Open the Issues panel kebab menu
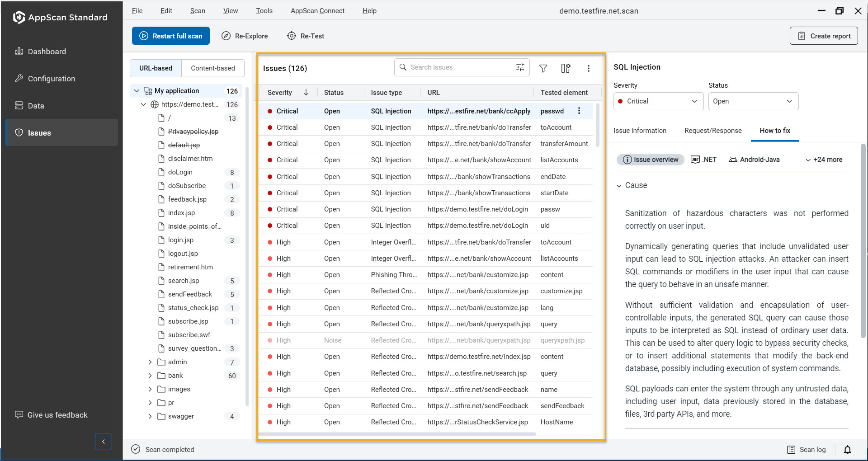The image size is (868, 461). coord(588,68)
